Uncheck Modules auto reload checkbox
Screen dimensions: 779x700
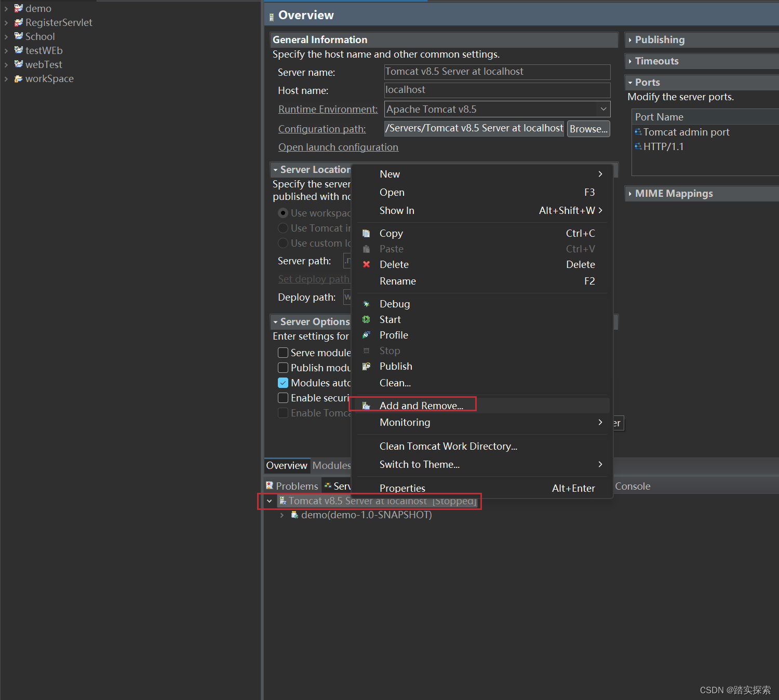[x=283, y=383]
